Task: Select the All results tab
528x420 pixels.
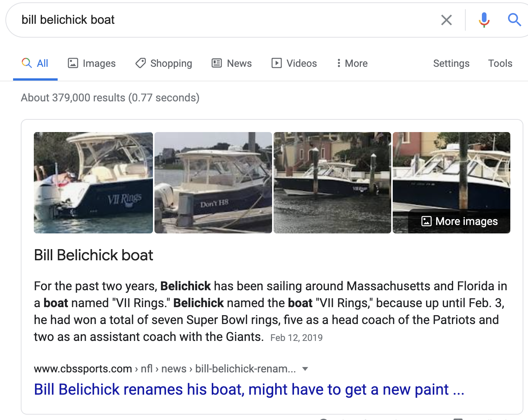Action: (35, 63)
